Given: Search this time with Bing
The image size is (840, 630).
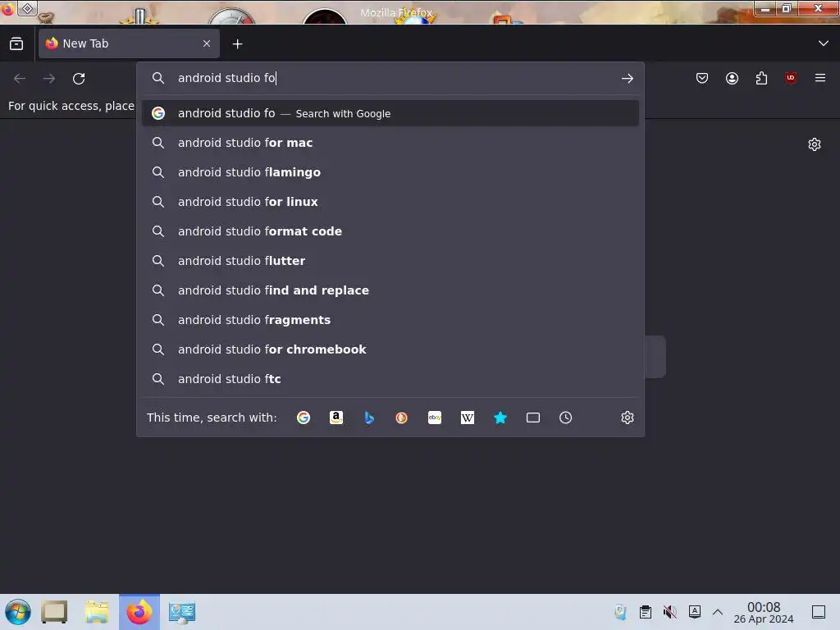Looking at the screenshot, I should pos(369,418).
